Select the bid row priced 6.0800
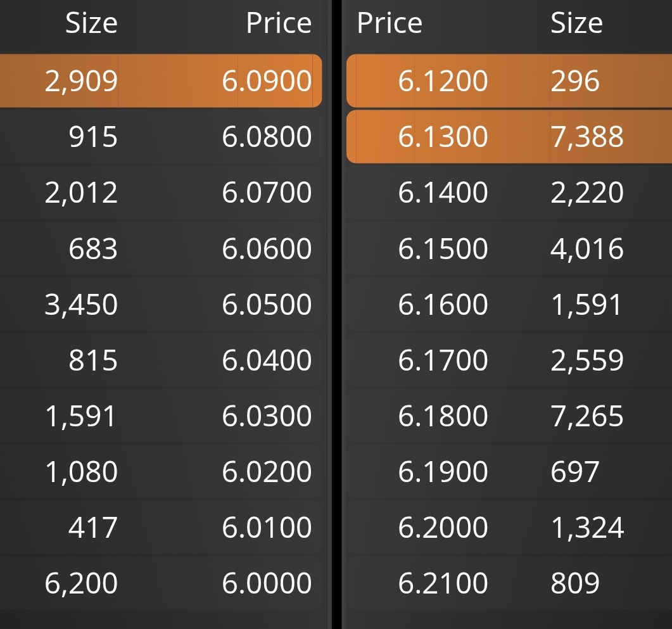 tap(161, 137)
